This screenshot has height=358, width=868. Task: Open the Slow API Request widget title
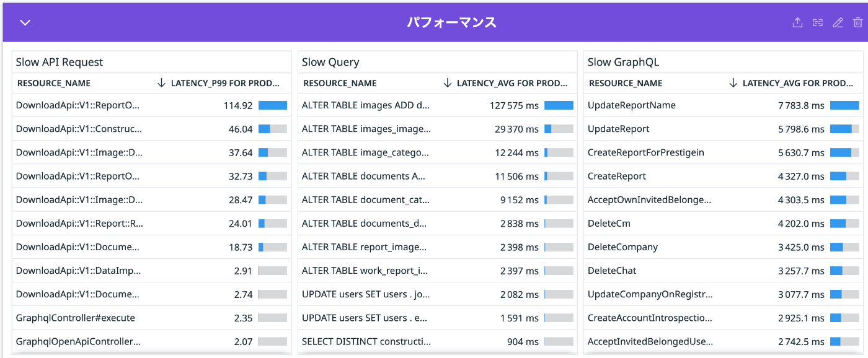coord(60,62)
